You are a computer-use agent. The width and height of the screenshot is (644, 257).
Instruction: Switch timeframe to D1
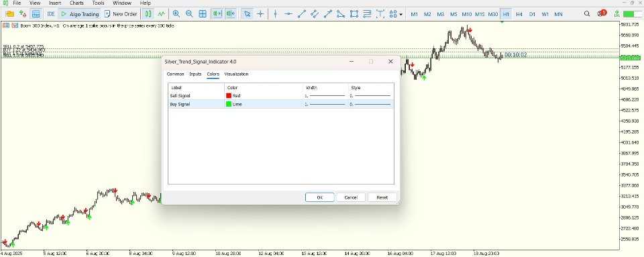[532, 14]
